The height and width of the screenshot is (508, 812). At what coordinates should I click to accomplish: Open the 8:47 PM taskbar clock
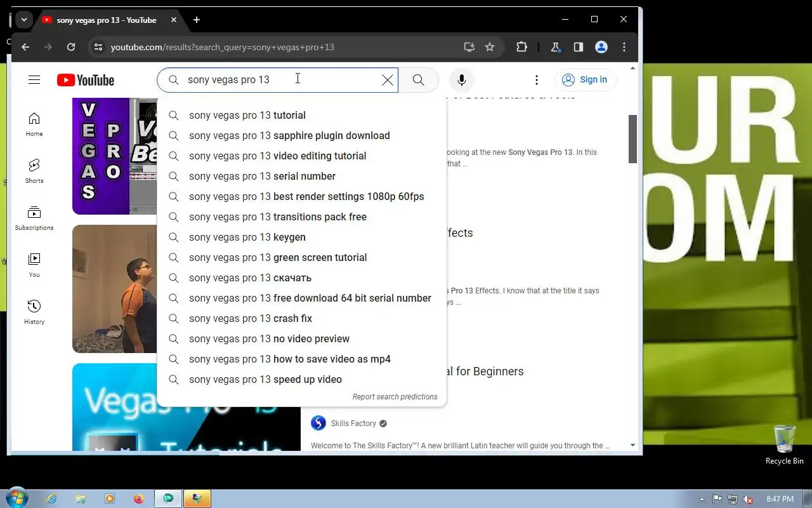(x=780, y=499)
